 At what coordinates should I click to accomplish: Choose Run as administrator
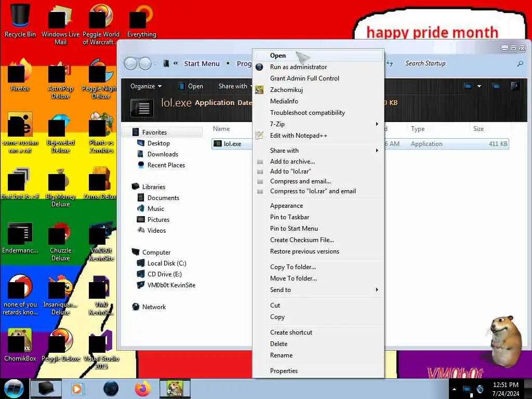[x=318, y=67]
